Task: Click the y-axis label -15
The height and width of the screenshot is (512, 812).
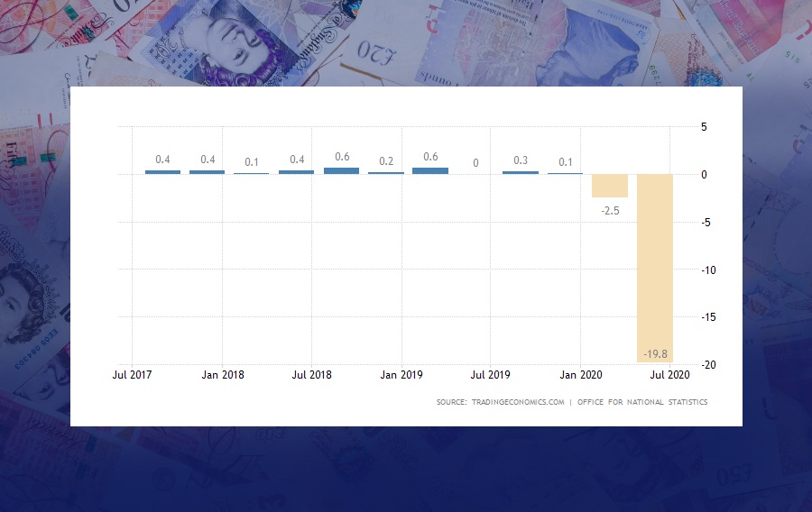Action: pos(708,317)
